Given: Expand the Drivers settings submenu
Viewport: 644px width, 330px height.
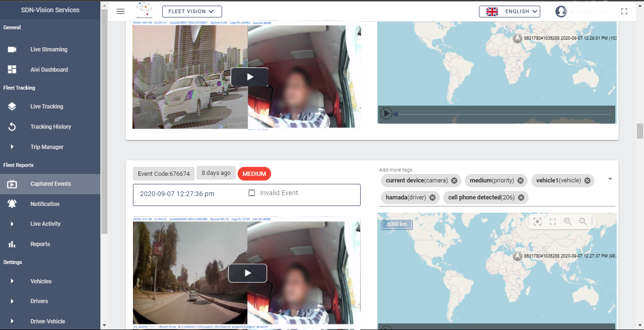Looking at the screenshot, I should [x=12, y=301].
